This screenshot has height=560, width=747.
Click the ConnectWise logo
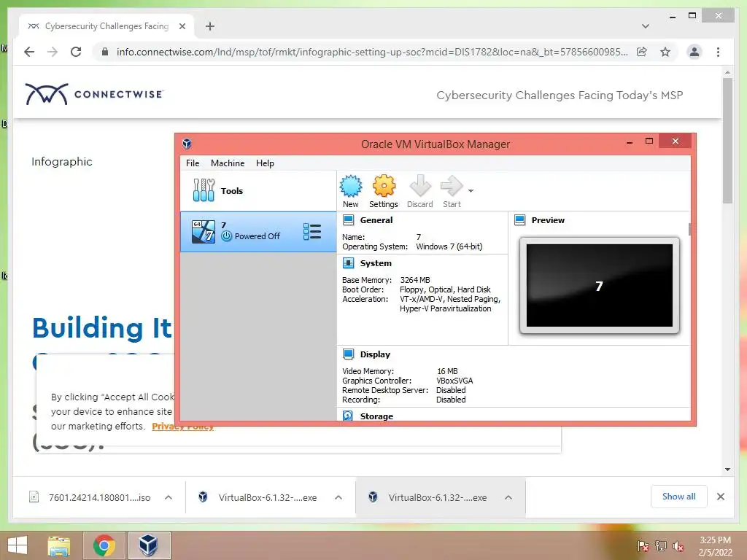tap(94, 94)
